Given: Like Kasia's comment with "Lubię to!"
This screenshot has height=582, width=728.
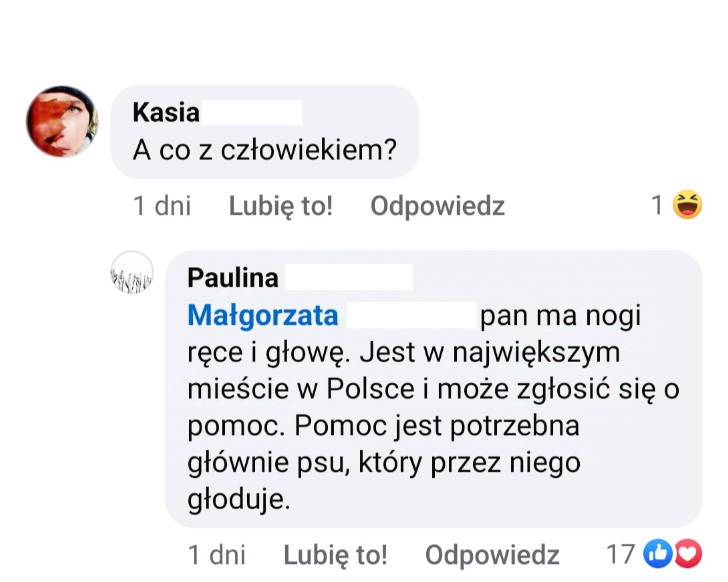Looking at the screenshot, I should click(x=281, y=206).
